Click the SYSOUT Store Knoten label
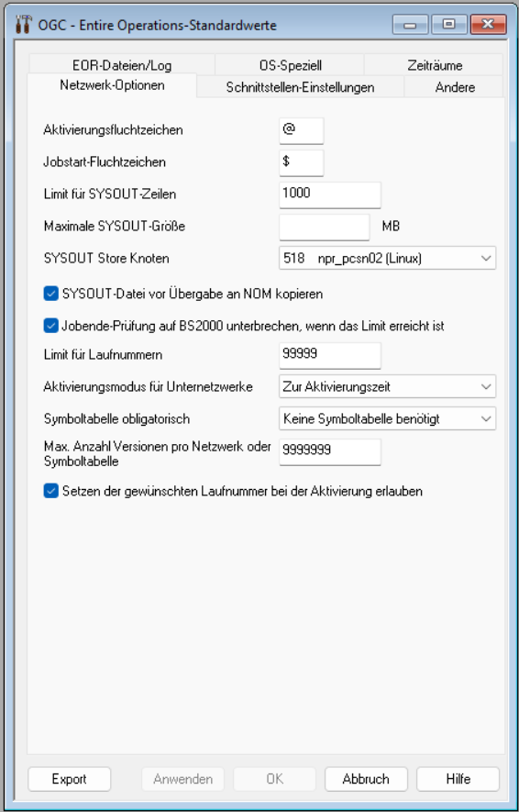 (x=106, y=259)
